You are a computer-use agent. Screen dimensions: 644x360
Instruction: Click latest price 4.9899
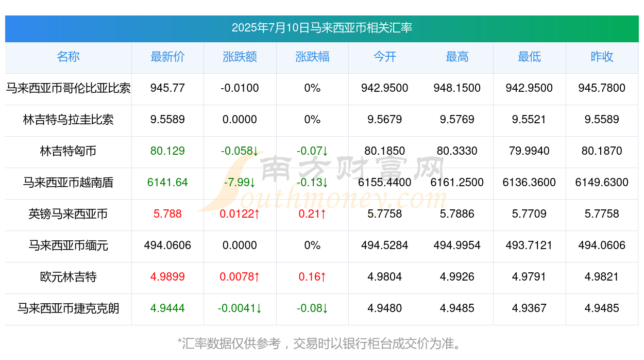pyautogui.click(x=167, y=277)
